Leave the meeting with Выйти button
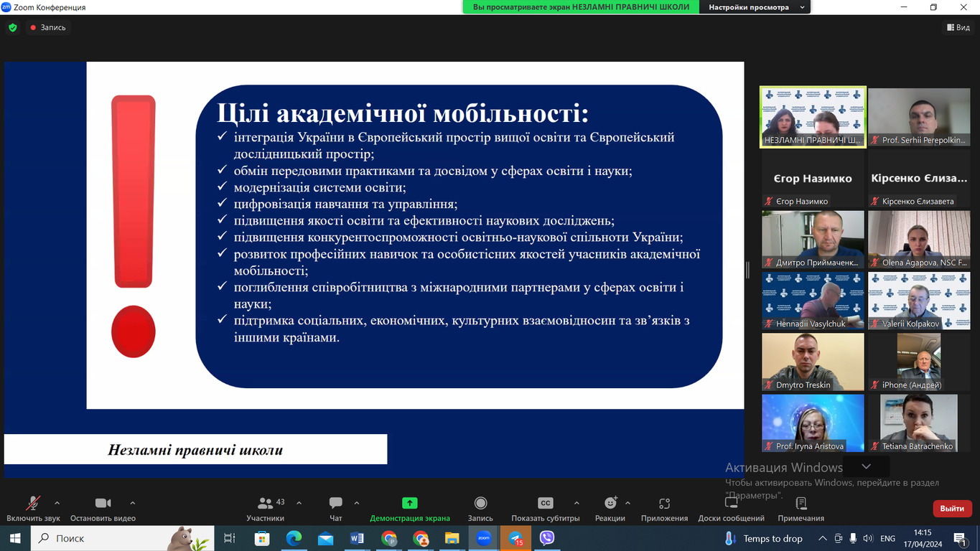This screenshot has width=980, height=551. point(952,508)
